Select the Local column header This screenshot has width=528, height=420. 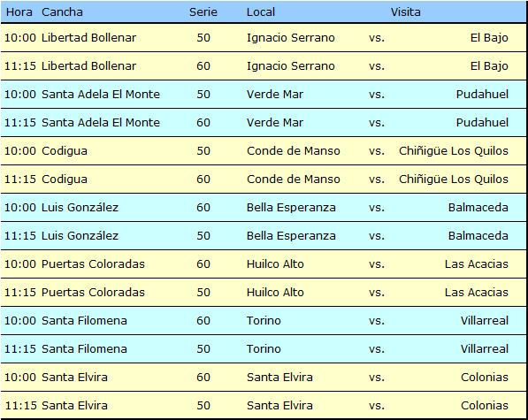point(261,12)
